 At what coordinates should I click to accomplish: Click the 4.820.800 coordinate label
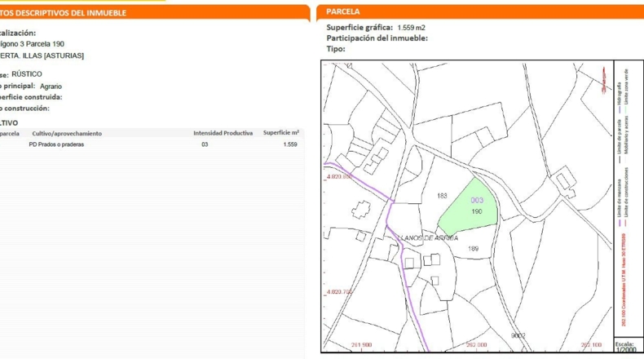point(339,177)
